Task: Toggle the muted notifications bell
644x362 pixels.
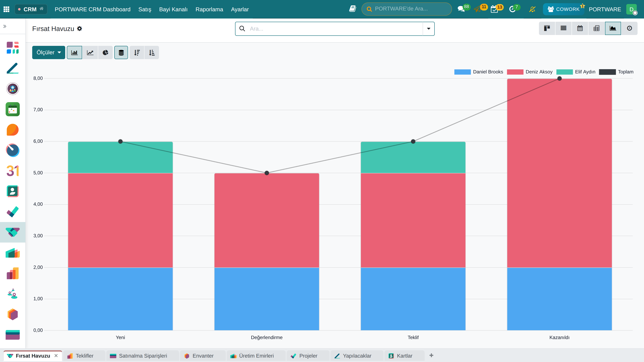Action: [x=532, y=9]
